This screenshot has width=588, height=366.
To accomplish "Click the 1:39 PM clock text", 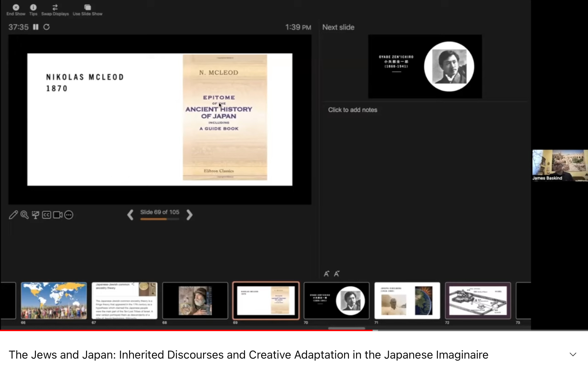I will (x=298, y=27).
